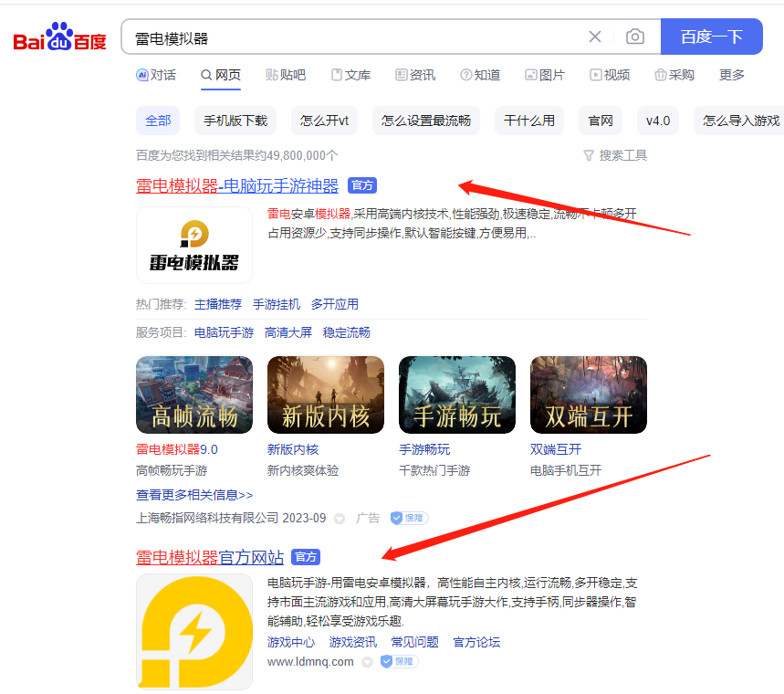The image size is (784, 694).
Task: Click the 高帧流畅 image card
Action: [x=194, y=394]
